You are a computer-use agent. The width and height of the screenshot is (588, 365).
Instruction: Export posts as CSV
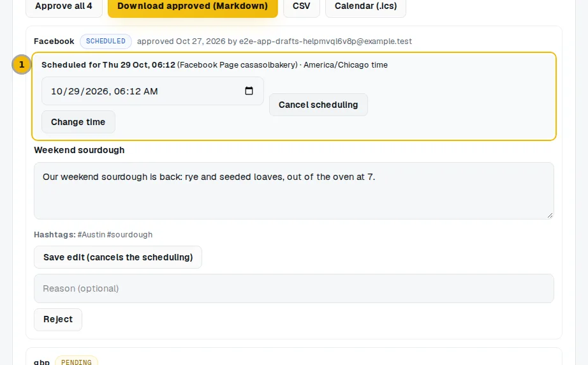(302, 6)
